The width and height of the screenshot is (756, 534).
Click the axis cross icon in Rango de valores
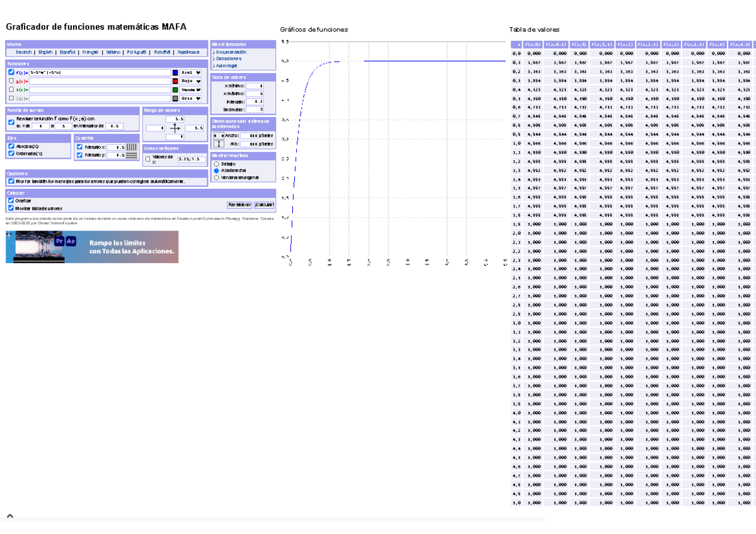(175, 128)
